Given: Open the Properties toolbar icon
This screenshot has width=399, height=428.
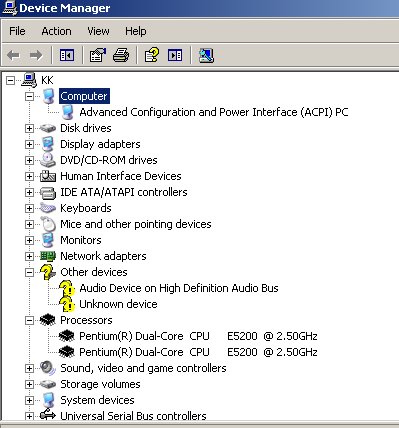Looking at the screenshot, I should [98, 55].
